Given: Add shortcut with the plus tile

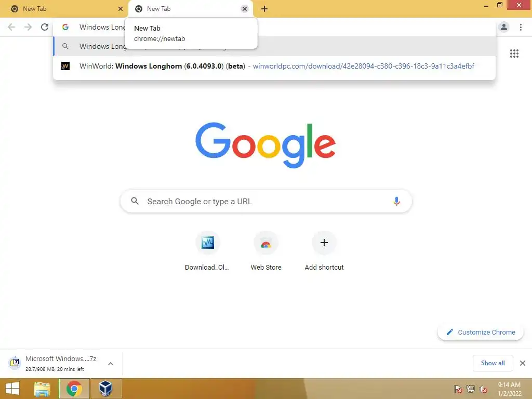Looking at the screenshot, I should [x=324, y=251].
